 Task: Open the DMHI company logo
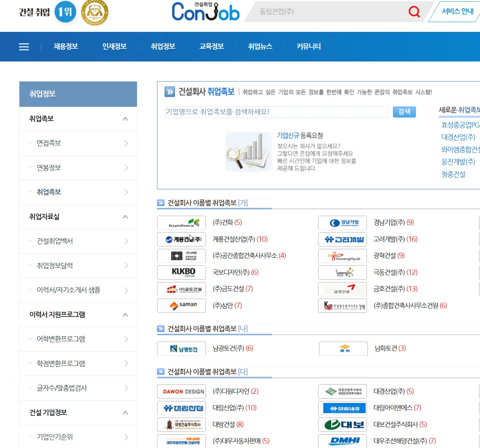pyautogui.click(x=343, y=441)
